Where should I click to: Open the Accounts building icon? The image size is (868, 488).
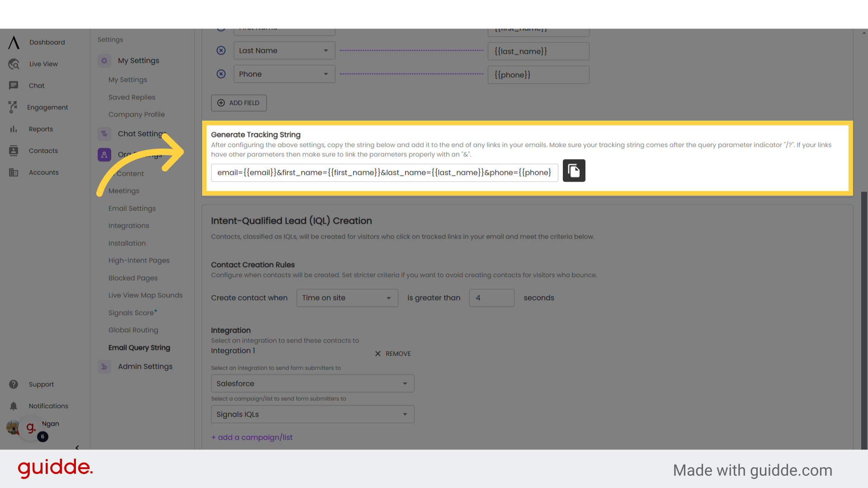click(x=14, y=173)
